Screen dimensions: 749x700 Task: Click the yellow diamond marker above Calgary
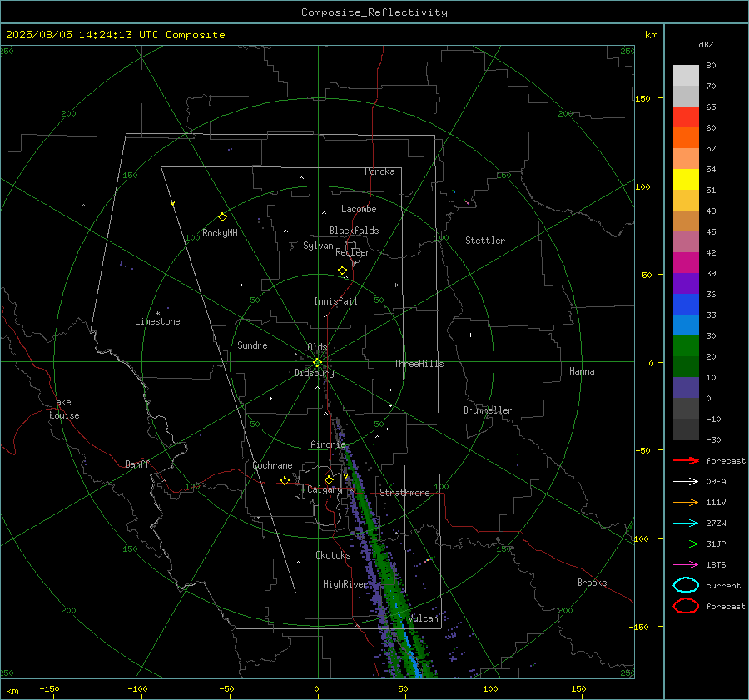329,479
